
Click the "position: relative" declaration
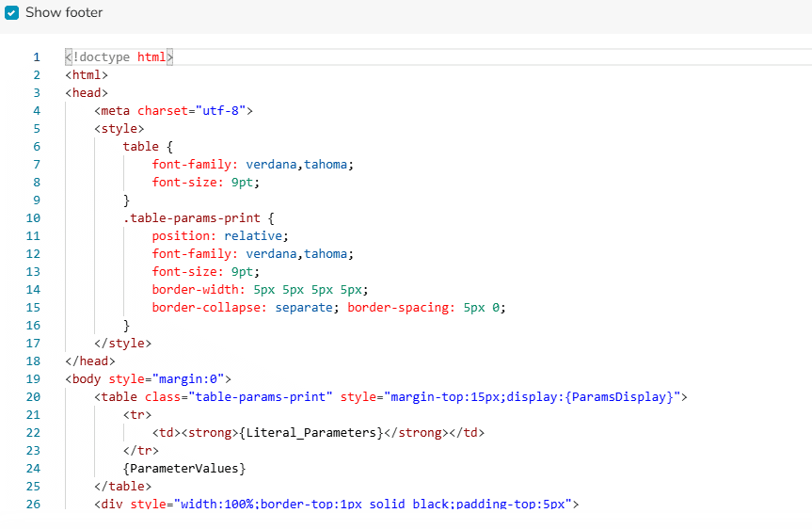coord(220,236)
